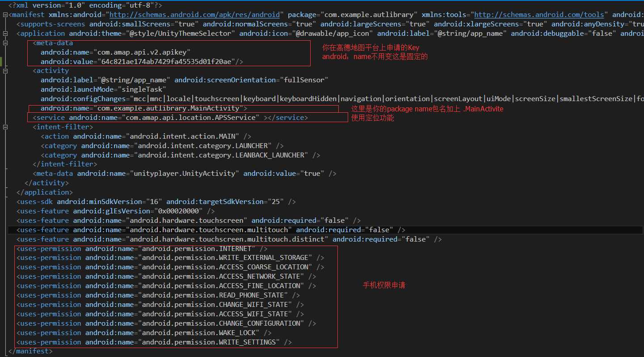This screenshot has height=357, width=644.
Task: Click the closing </application> tag
Action: pos(44,193)
